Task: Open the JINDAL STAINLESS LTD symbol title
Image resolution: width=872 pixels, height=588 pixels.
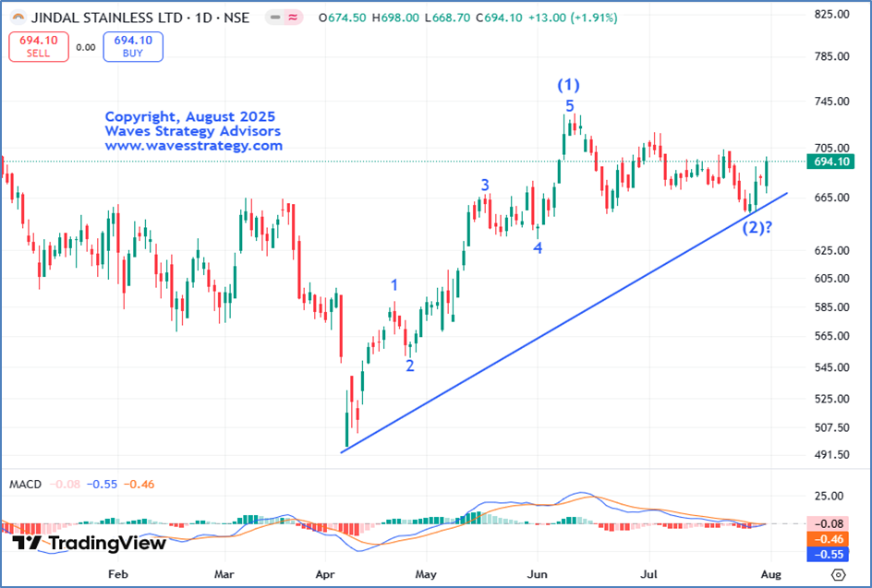Action: 139,18
